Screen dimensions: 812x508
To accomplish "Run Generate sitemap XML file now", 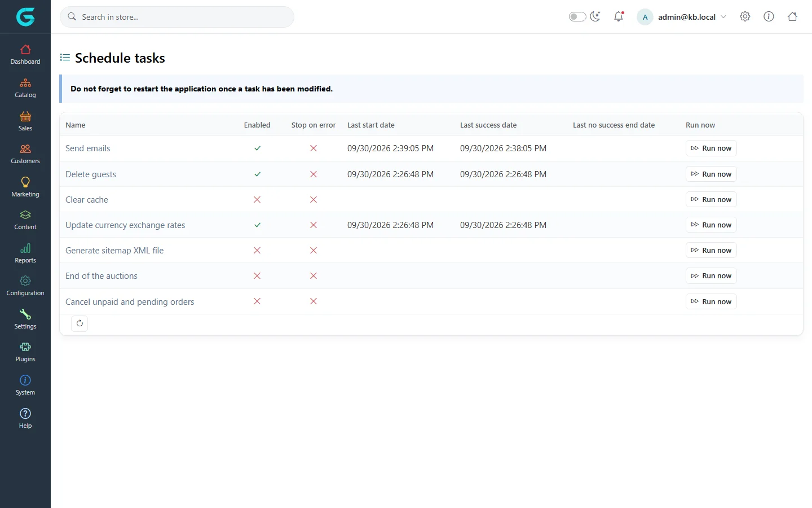I will [711, 251].
